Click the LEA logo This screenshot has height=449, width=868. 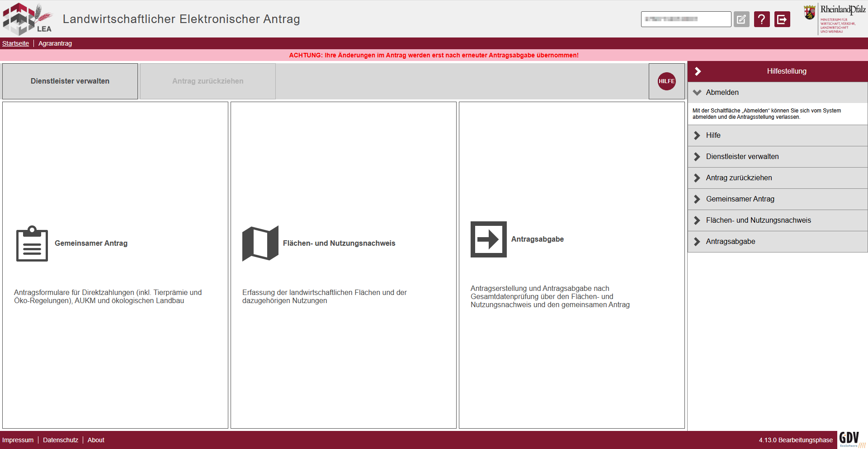pos(27,19)
